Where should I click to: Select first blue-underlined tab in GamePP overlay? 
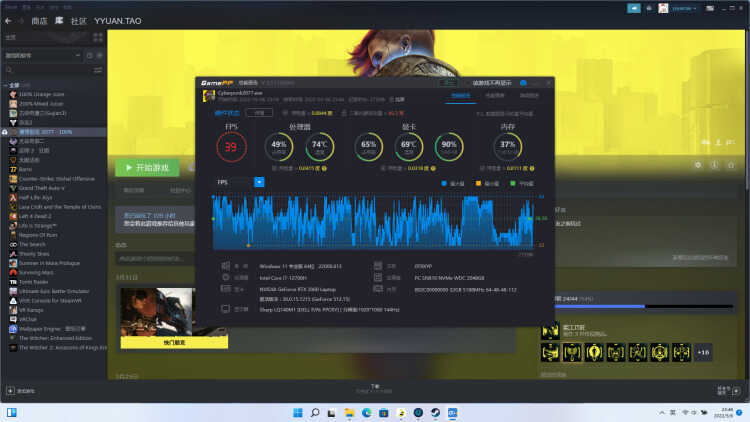click(461, 96)
